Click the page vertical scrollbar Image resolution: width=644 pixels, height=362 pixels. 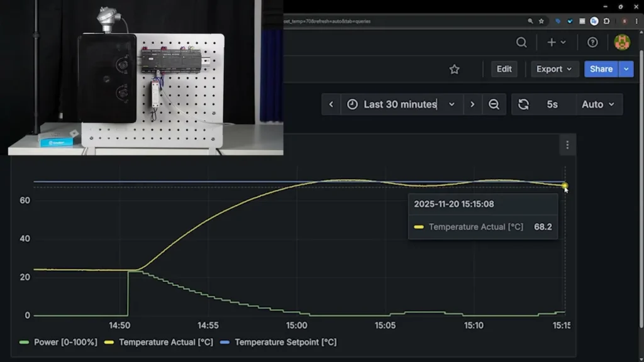pyautogui.click(x=641, y=189)
